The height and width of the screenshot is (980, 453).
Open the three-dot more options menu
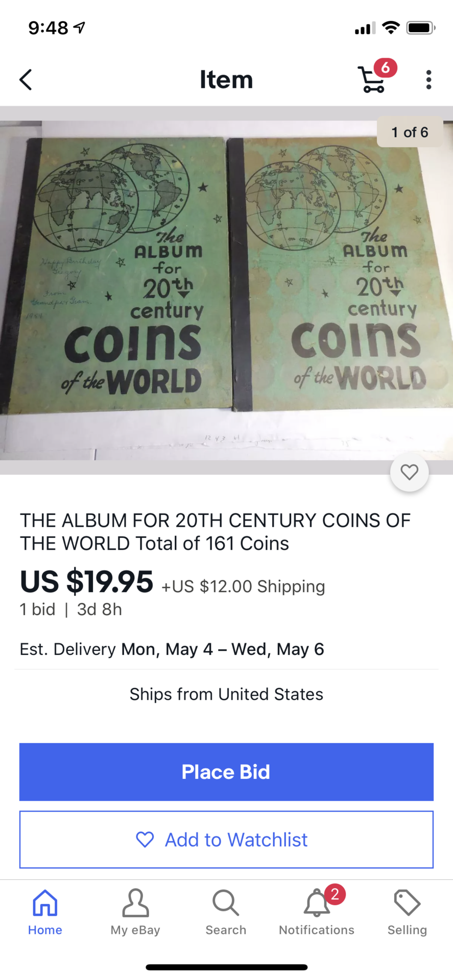coord(428,80)
